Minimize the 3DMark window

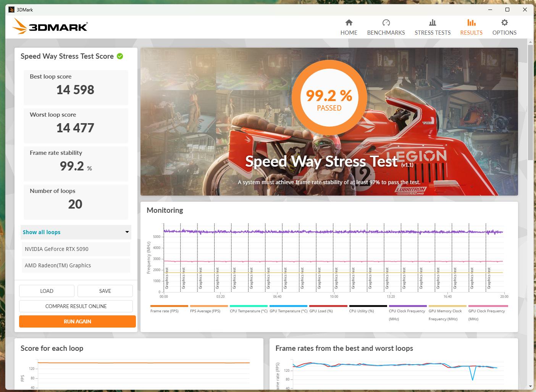click(490, 10)
